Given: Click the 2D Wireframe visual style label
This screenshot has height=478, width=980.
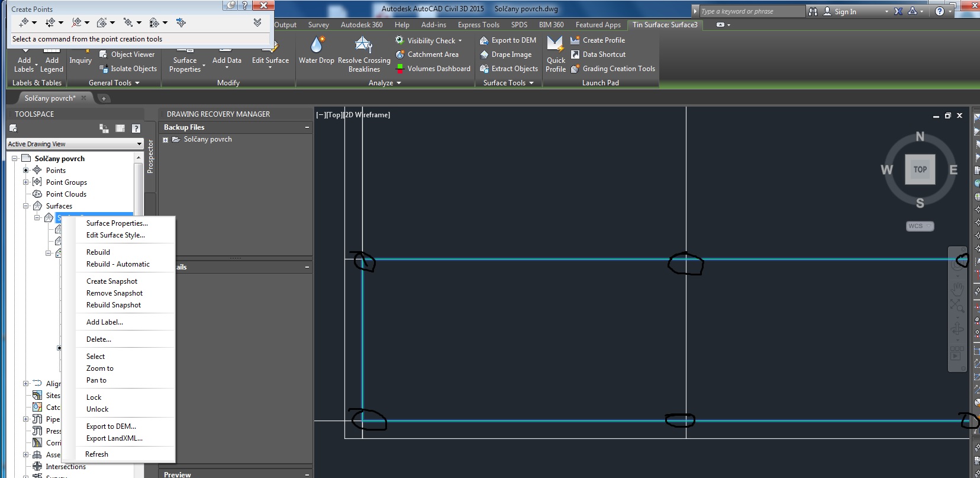Looking at the screenshot, I should [x=367, y=115].
